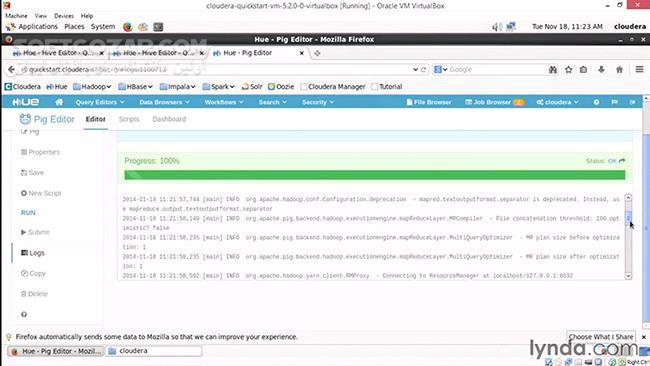Create a New Script
650x366 pixels.
pos(41,193)
